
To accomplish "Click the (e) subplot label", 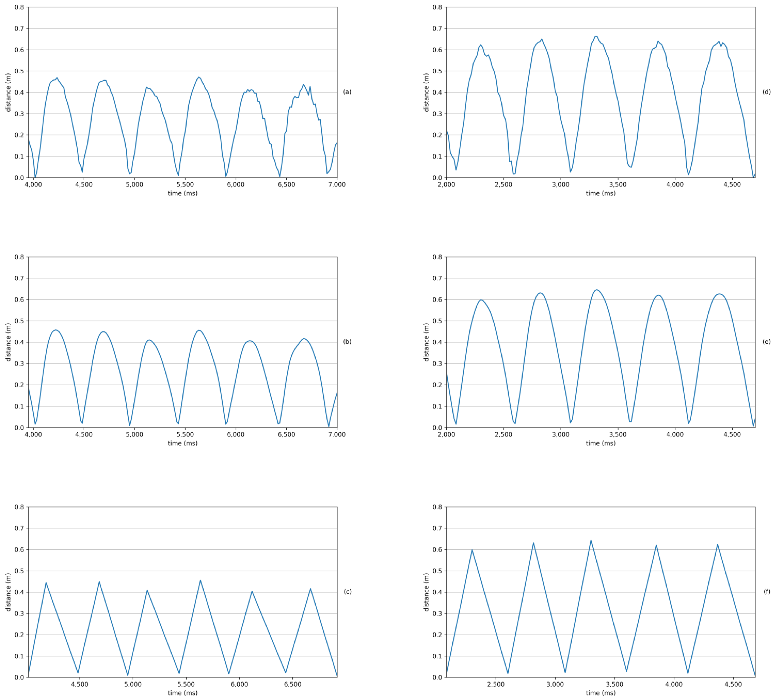I will 766,342.
